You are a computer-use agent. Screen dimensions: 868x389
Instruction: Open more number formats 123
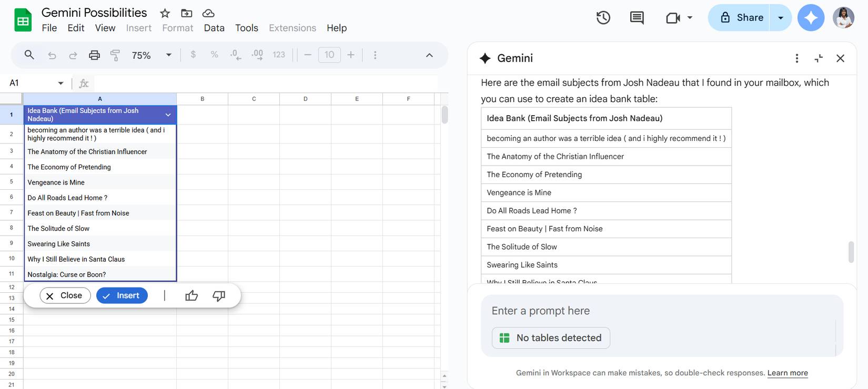(x=279, y=55)
